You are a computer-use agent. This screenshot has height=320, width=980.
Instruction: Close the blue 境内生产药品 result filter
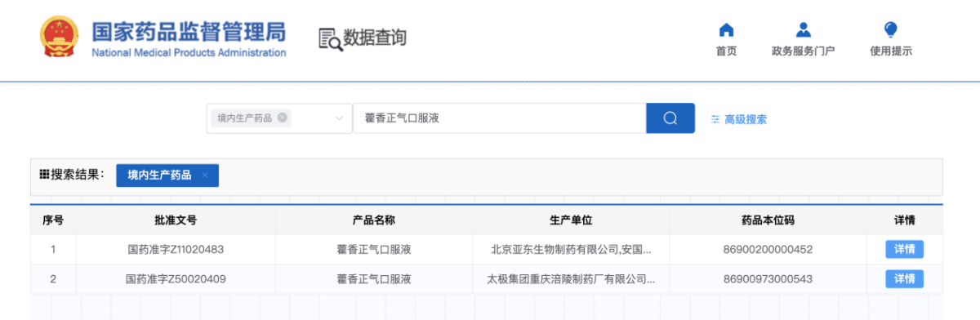pos(205,175)
